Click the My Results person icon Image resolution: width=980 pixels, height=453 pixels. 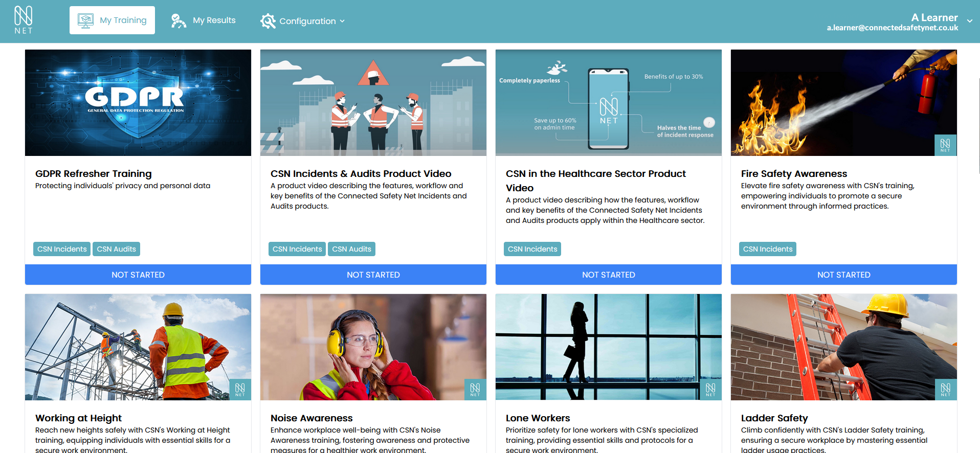(179, 20)
